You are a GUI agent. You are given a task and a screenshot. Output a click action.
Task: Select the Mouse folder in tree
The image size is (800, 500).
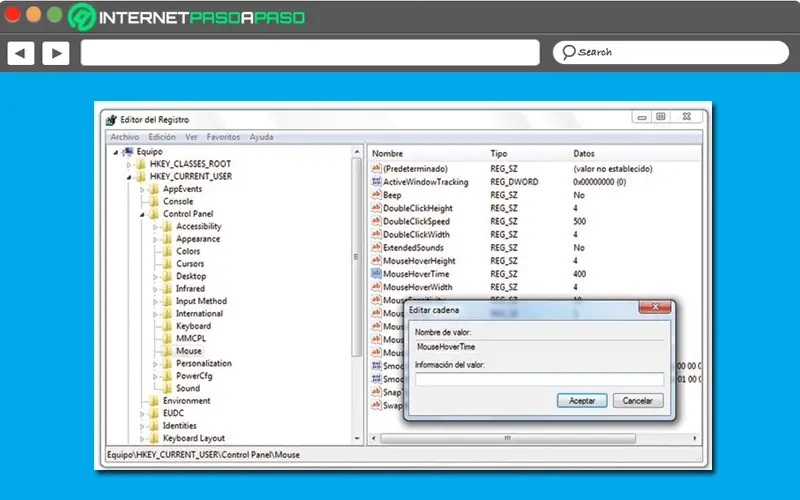click(x=188, y=351)
